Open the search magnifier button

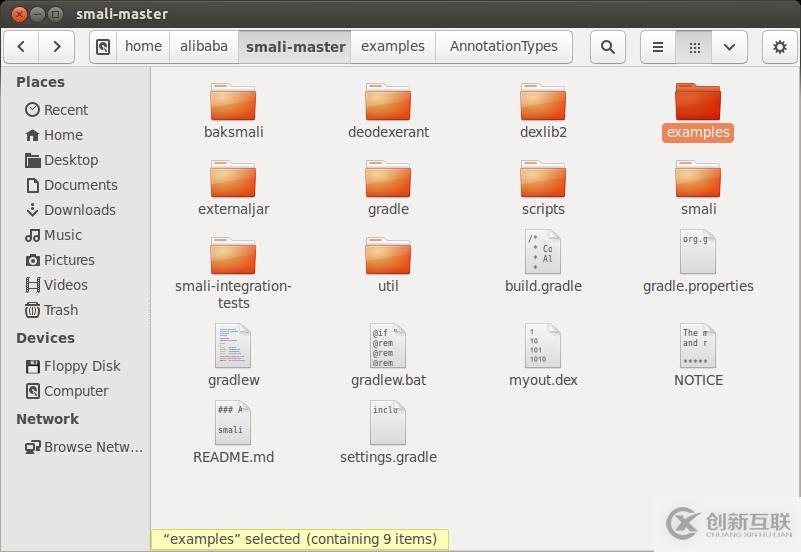pyautogui.click(x=607, y=47)
